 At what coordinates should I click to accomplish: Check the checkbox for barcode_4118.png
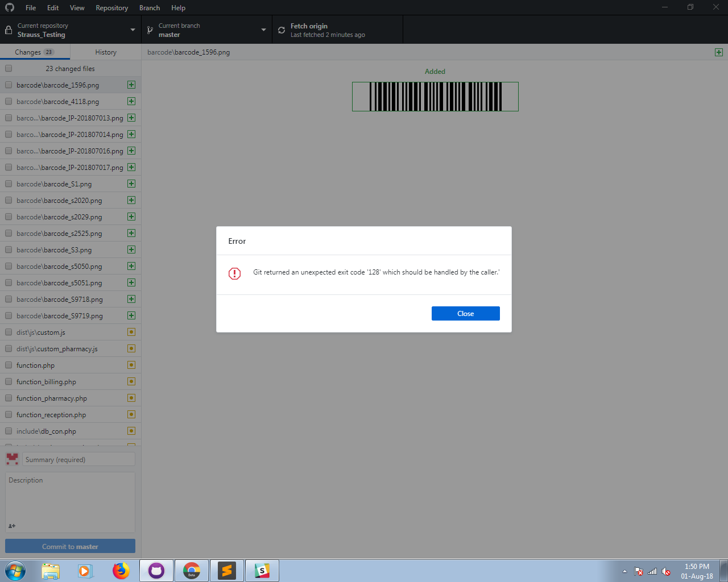point(9,101)
